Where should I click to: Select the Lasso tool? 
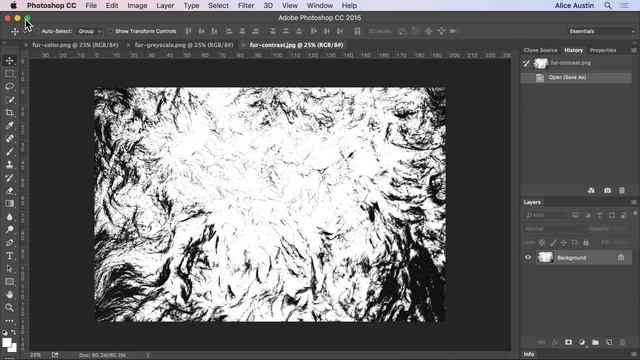(9, 87)
